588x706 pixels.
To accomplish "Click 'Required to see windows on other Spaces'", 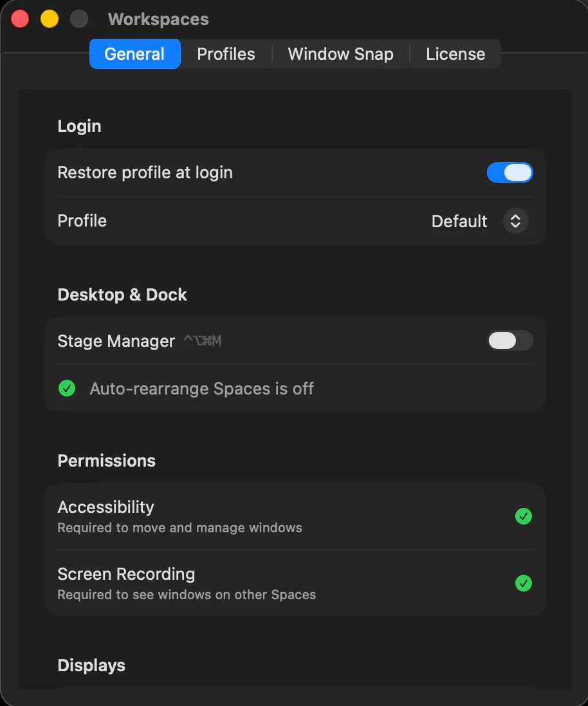I will (187, 595).
